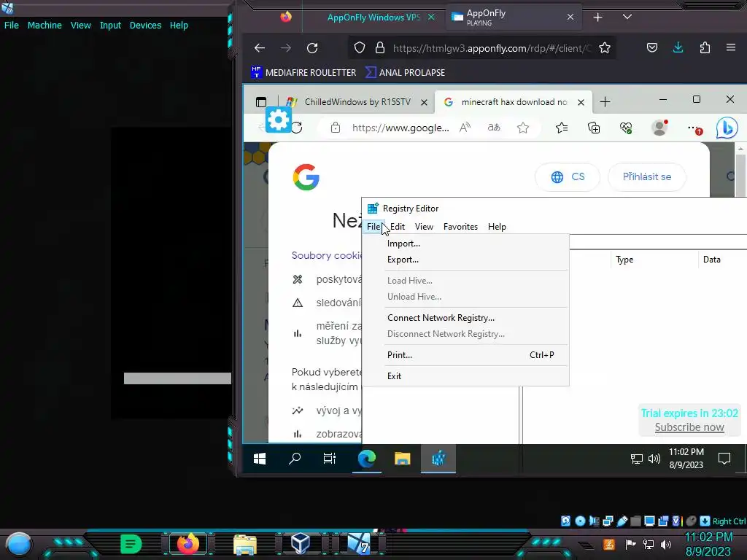
Task: Open VirtualBox Devices menu
Action: pyautogui.click(x=145, y=26)
